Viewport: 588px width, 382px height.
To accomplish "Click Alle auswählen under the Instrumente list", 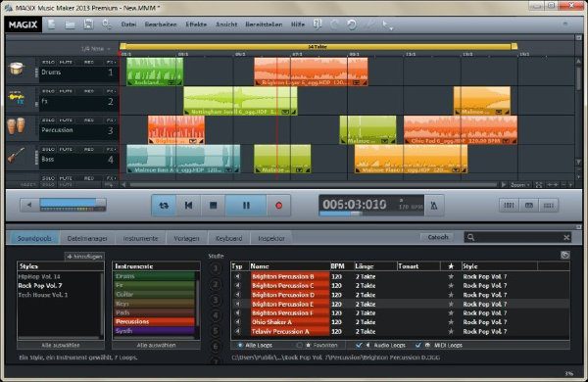I will click(156, 345).
